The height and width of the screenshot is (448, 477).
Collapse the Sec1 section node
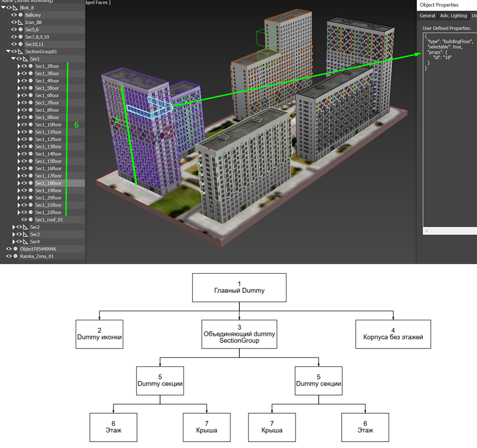click(13, 59)
